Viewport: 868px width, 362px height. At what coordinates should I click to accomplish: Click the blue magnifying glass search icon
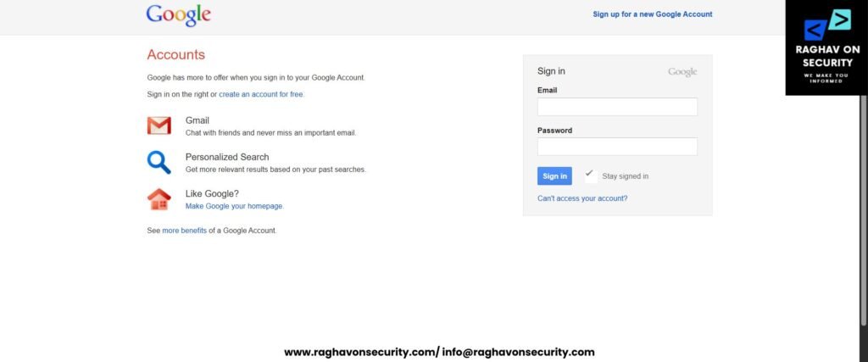(x=159, y=163)
